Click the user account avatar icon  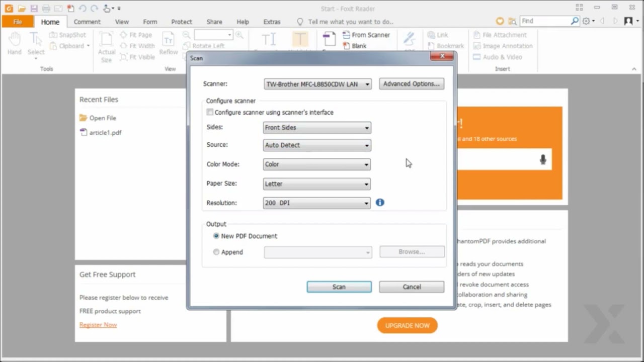(628, 21)
